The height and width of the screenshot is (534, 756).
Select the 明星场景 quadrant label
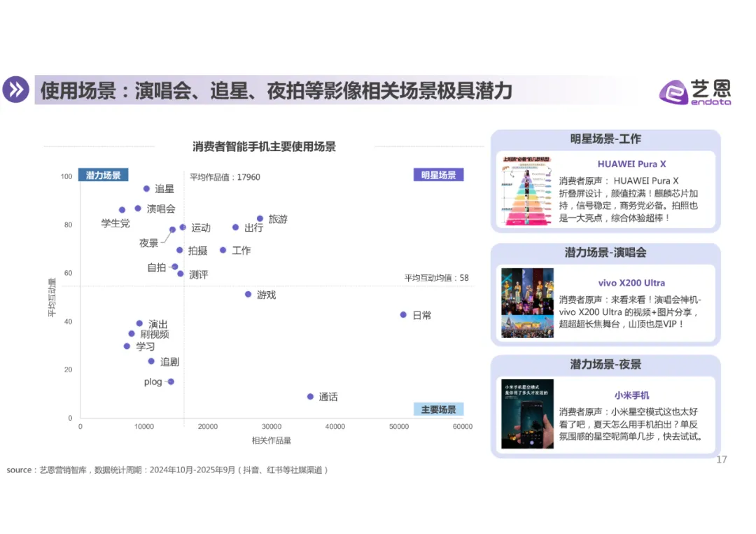(x=438, y=175)
